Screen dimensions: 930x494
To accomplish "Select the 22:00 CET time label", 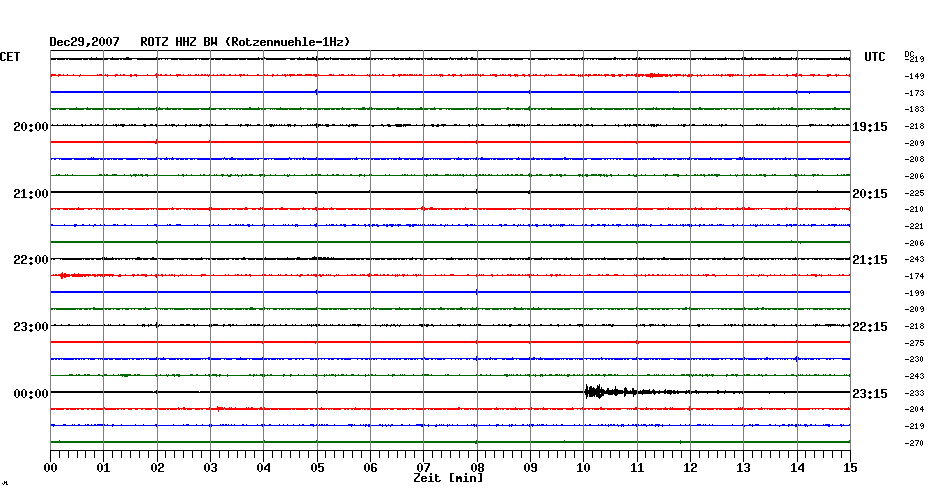I will pos(31,260).
